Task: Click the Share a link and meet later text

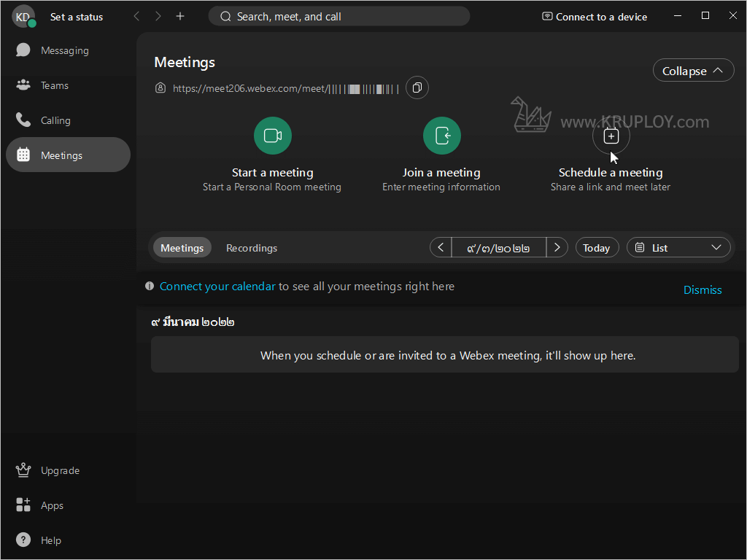Action: pyautogui.click(x=611, y=187)
